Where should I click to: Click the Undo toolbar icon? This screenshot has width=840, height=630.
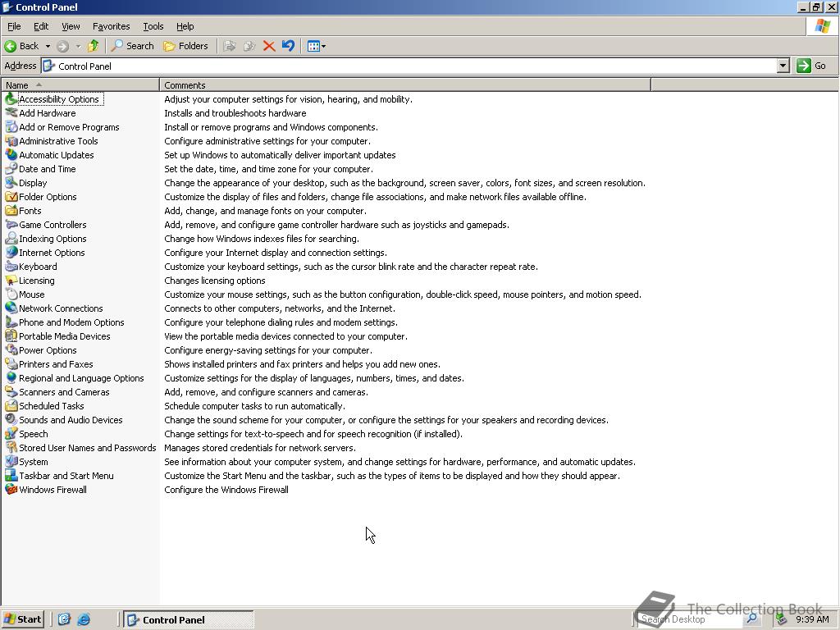[x=288, y=46]
